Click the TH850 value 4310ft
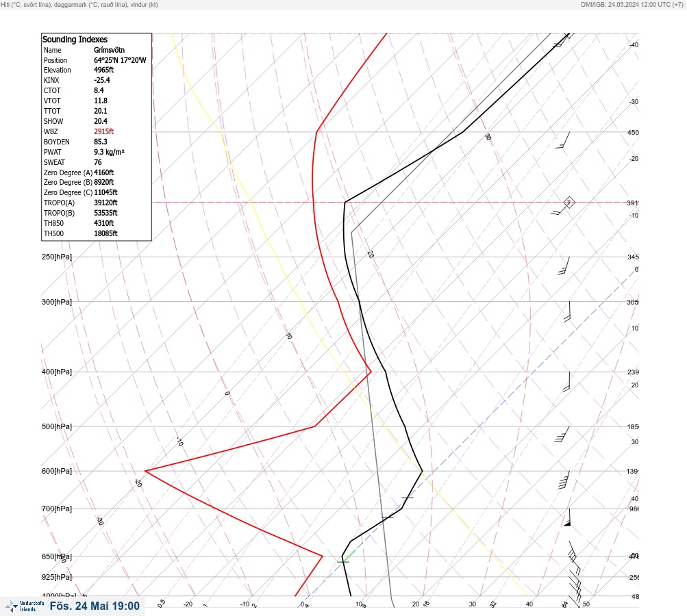 [x=103, y=223]
